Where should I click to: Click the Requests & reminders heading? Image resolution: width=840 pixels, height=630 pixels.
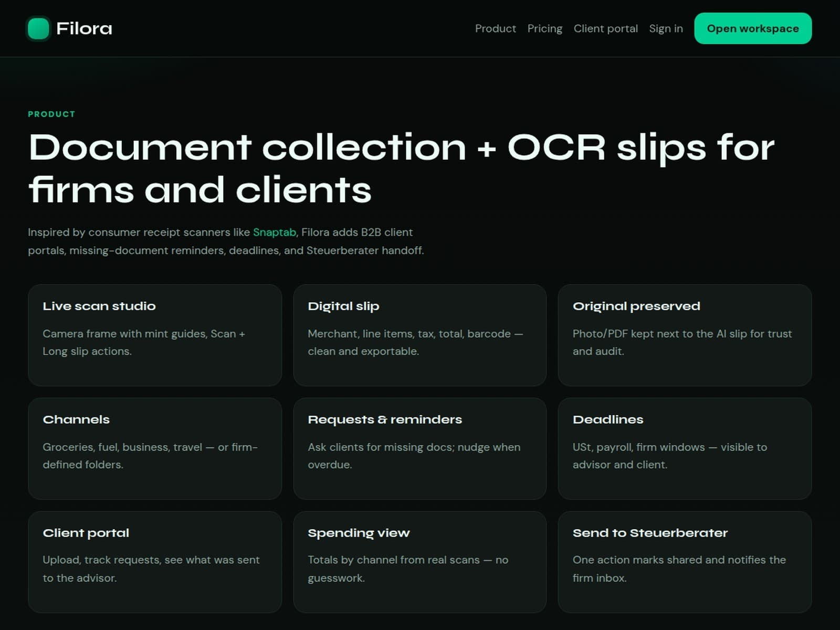tap(385, 419)
